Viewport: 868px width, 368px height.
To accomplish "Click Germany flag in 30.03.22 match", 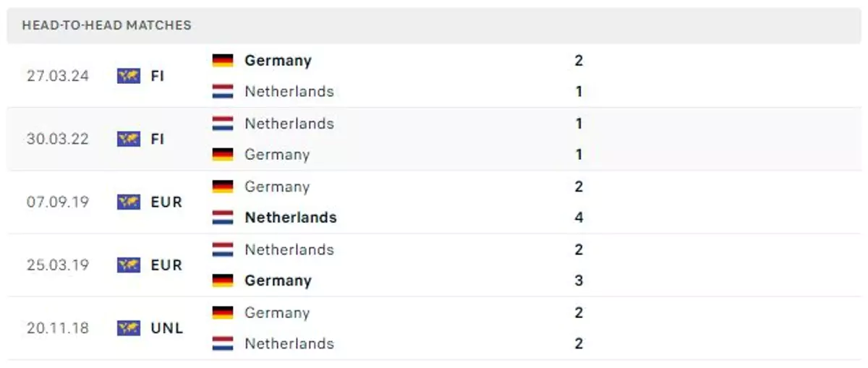I will click(x=223, y=154).
